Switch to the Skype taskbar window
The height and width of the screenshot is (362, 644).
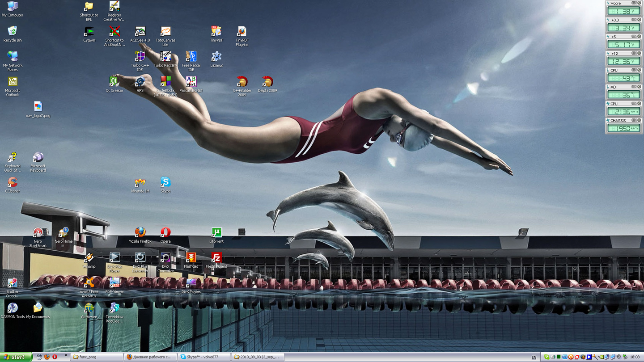203,357
